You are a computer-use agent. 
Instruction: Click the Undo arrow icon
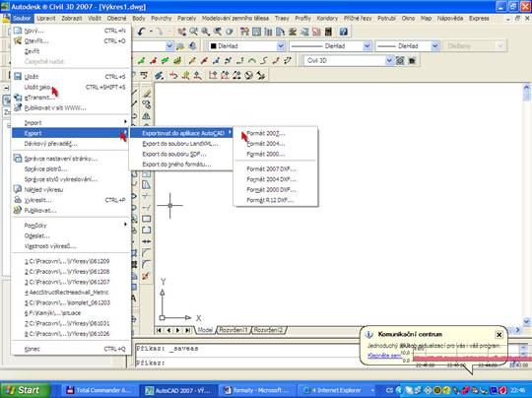pyautogui.click(x=142, y=32)
